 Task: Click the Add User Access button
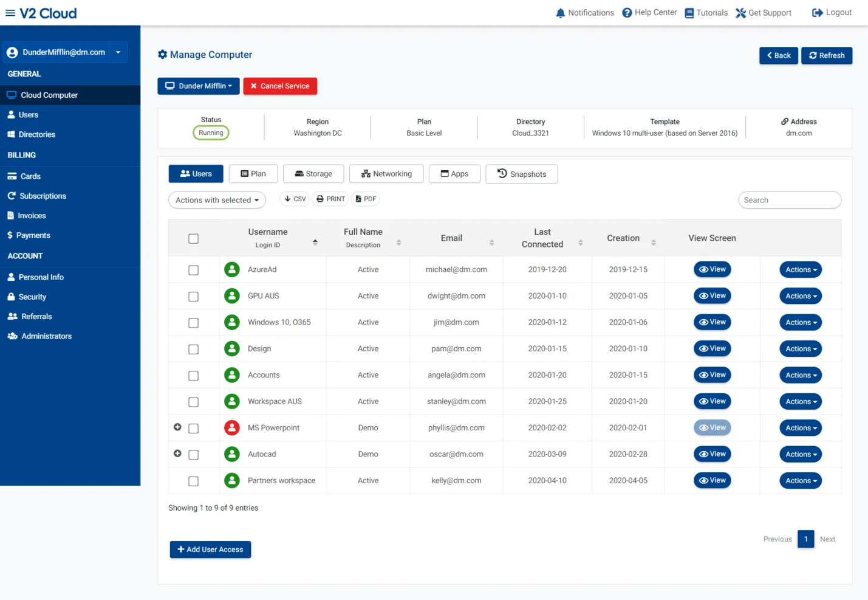[210, 549]
